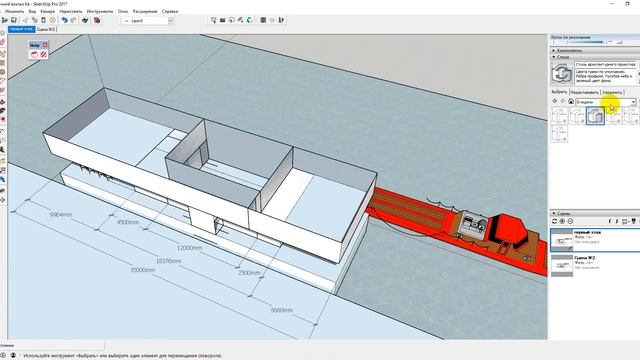Open the Вид menu

click(x=32, y=11)
